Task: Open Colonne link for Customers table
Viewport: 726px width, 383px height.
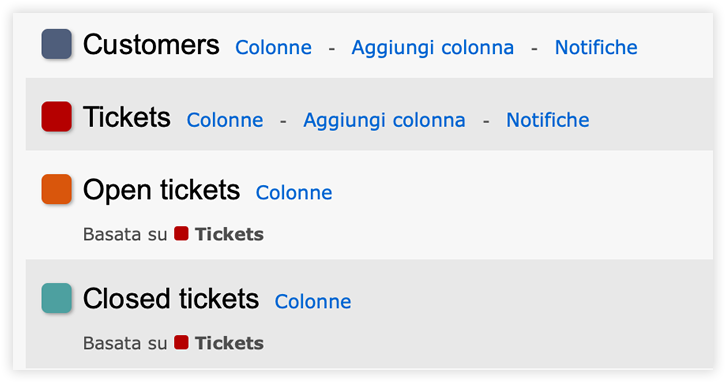Action: point(274,47)
